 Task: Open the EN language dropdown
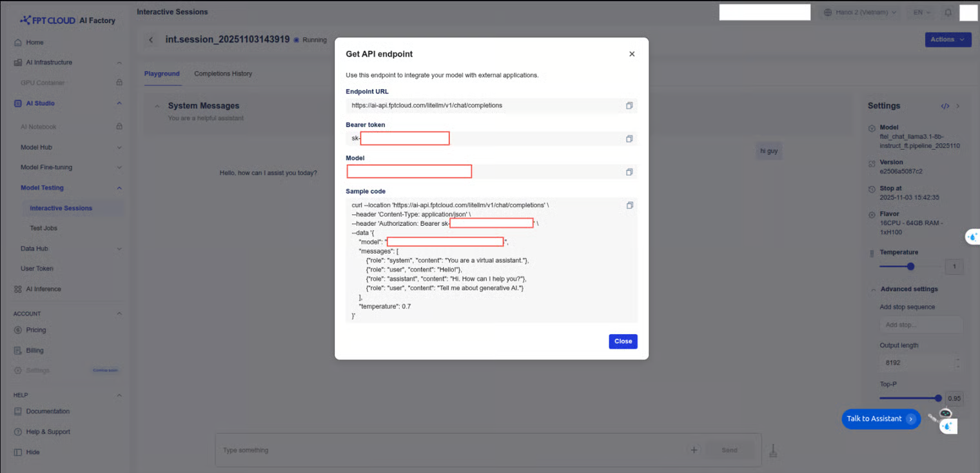coord(922,12)
